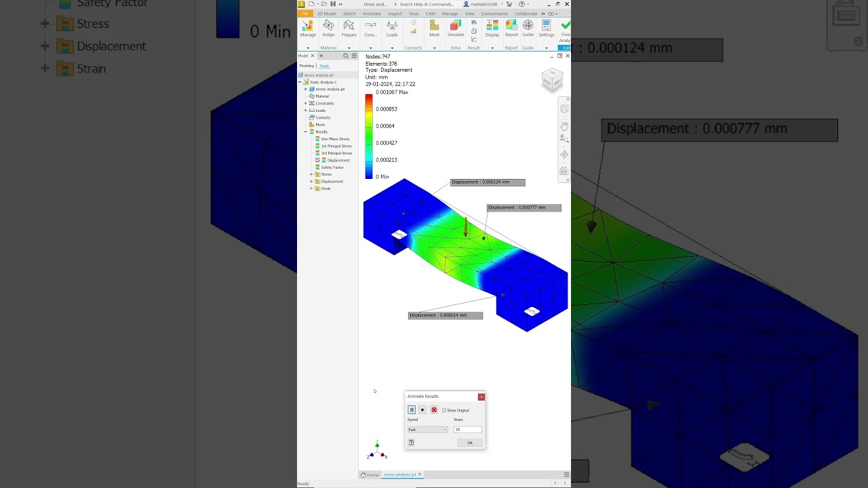Select Von Mises Stress result

[335, 139]
